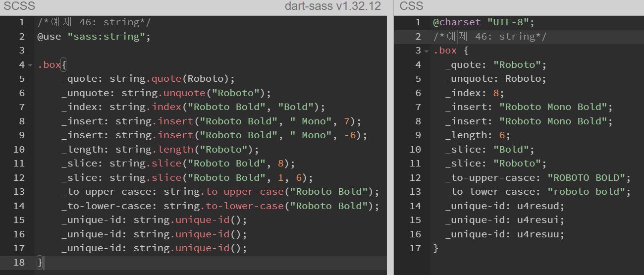
Task: Click the "ROBOTO BOLD" output value
Action: click(586, 178)
